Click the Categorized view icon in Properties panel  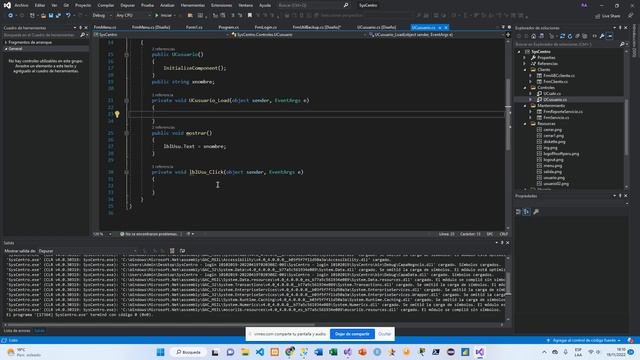tap(519, 212)
